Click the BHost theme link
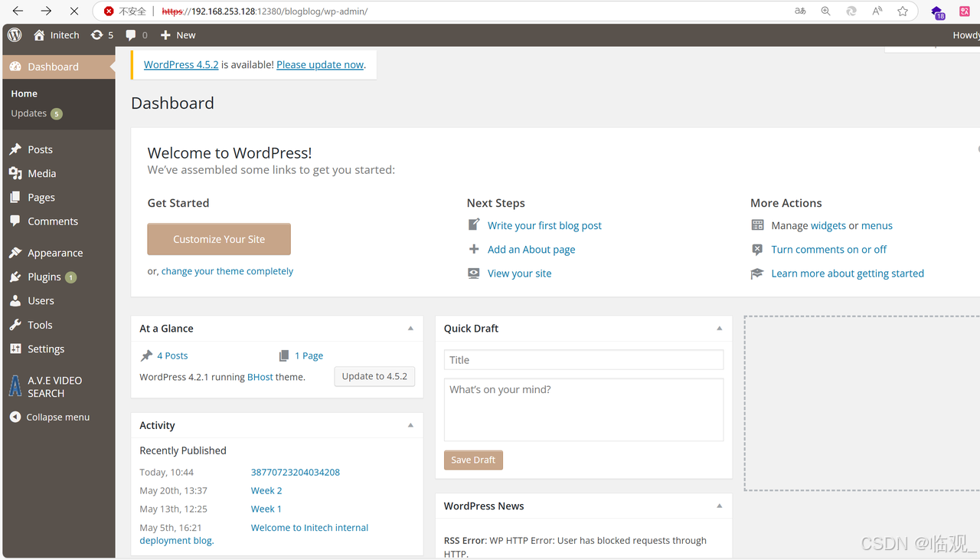This screenshot has height=560, width=980. (x=260, y=377)
